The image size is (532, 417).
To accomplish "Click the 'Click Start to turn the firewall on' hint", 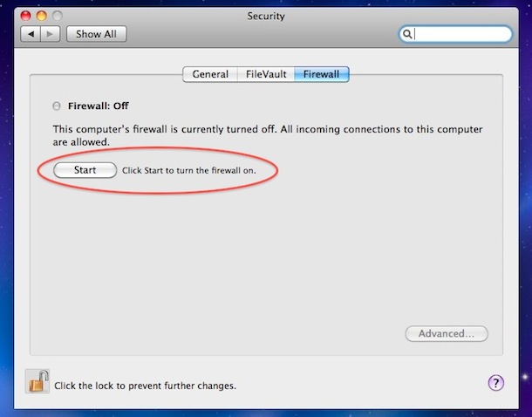I will click(x=189, y=170).
